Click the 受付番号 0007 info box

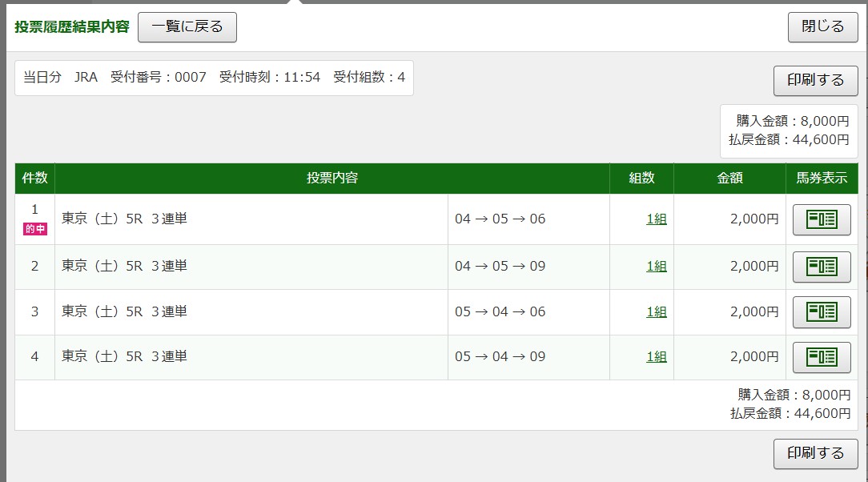214,78
